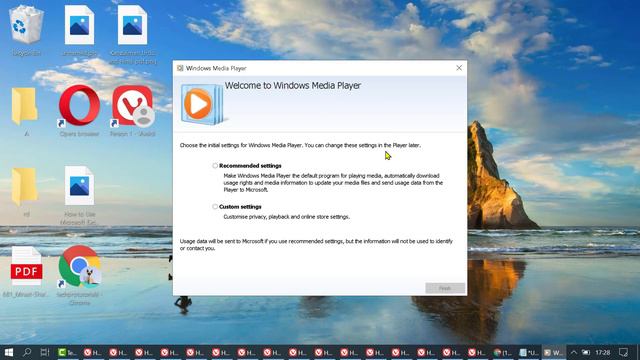
Task: Select the Vivaldi Person 1 desktop shortcut
Action: [x=133, y=110]
